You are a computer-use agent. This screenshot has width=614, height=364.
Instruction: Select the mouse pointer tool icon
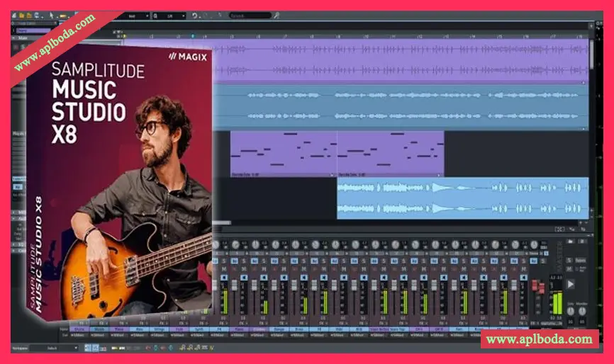tap(51, 16)
